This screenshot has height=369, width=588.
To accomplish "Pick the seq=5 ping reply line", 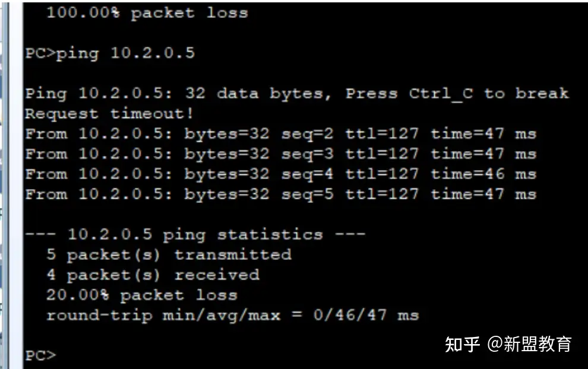I will (x=280, y=194).
